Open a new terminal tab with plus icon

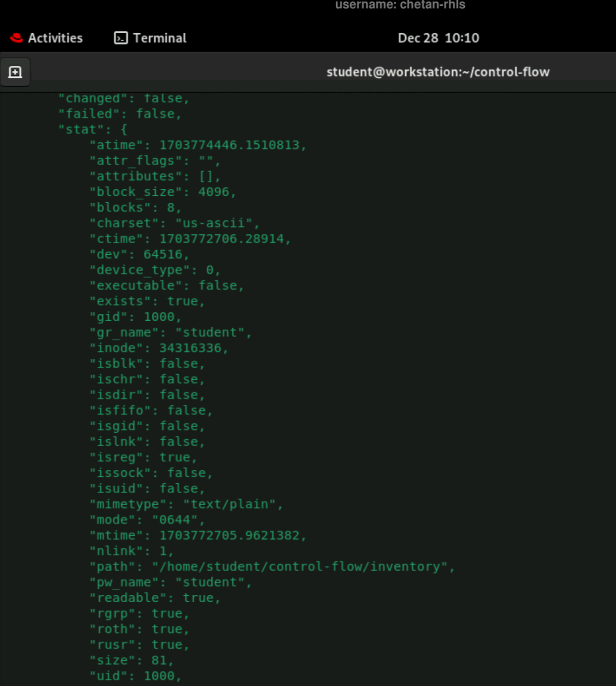click(x=15, y=72)
